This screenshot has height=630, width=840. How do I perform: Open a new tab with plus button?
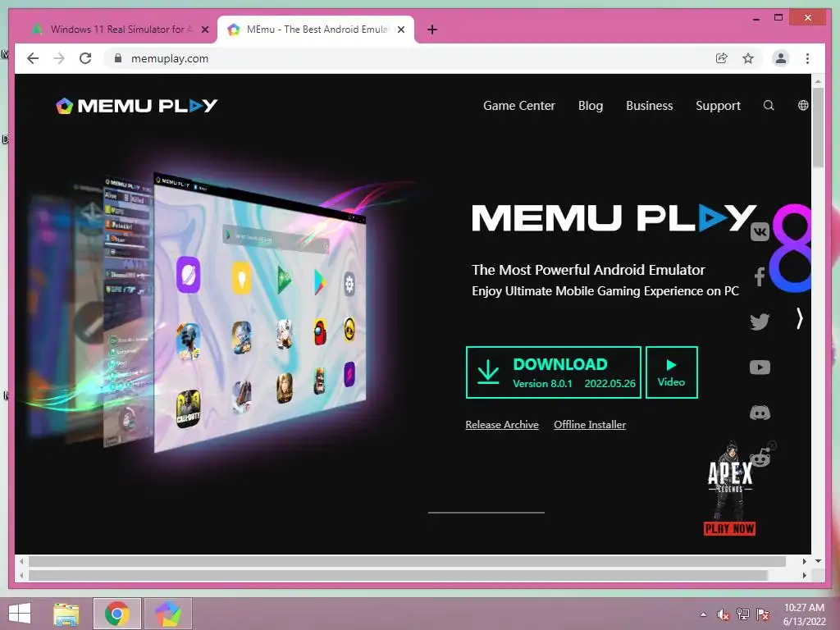(432, 30)
